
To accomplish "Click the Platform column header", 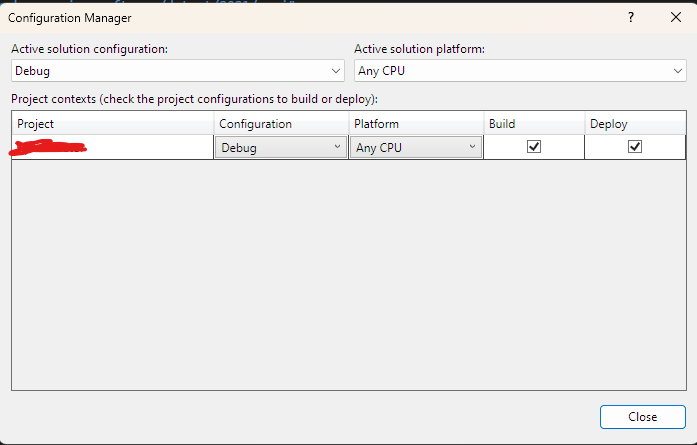I will pos(414,124).
